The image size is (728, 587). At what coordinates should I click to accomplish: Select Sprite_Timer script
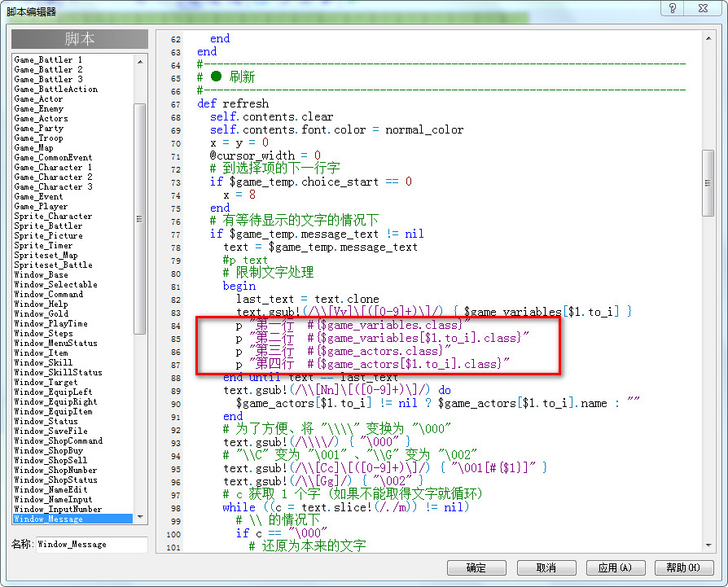coord(44,245)
